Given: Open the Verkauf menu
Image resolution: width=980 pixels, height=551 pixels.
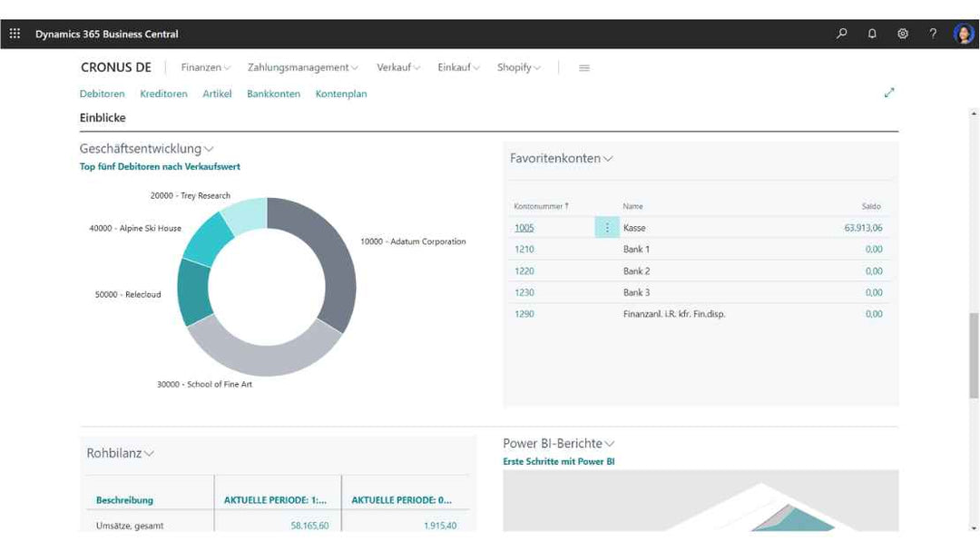Looking at the screenshot, I should coord(399,68).
